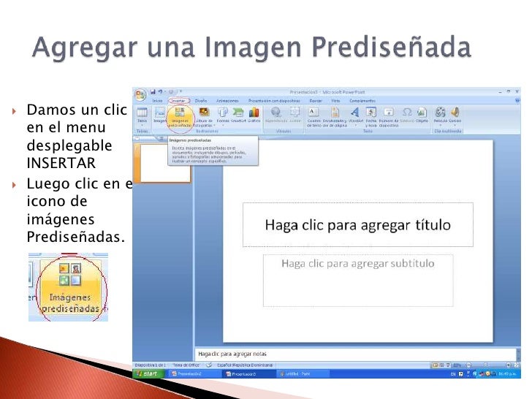The width and height of the screenshot is (532, 399).
Task: Expand the Sonido dropdown arrow
Action: point(455,125)
